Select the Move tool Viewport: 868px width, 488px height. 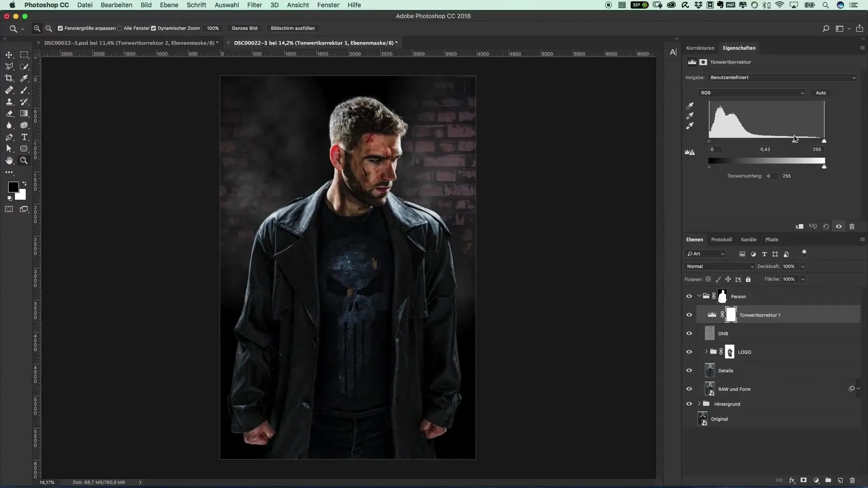tap(9, 55)
